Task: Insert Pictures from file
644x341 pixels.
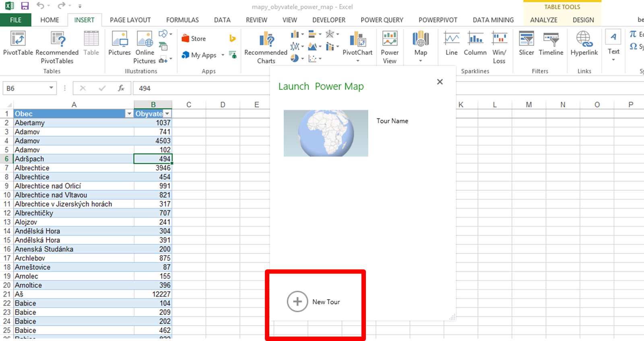Action: [x=120, y=43]
